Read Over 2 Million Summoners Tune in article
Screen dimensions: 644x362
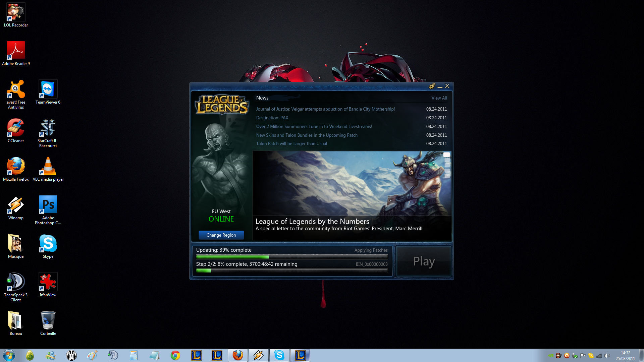314,127
